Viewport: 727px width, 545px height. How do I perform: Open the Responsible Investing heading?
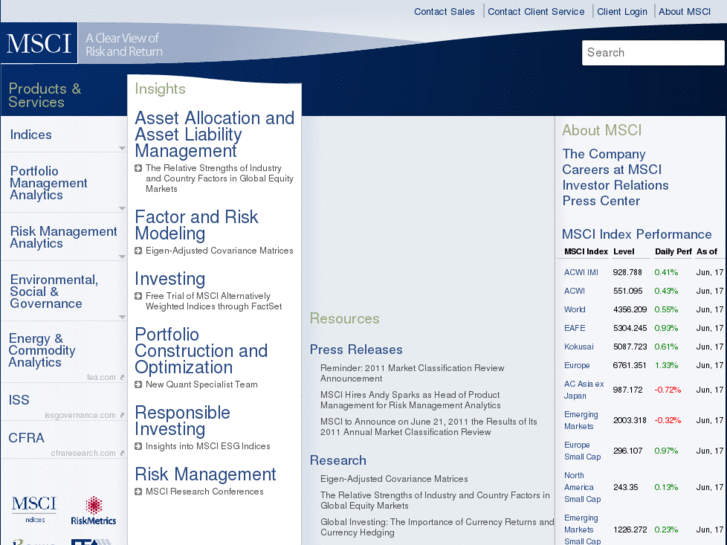click(x=182, y=421)
